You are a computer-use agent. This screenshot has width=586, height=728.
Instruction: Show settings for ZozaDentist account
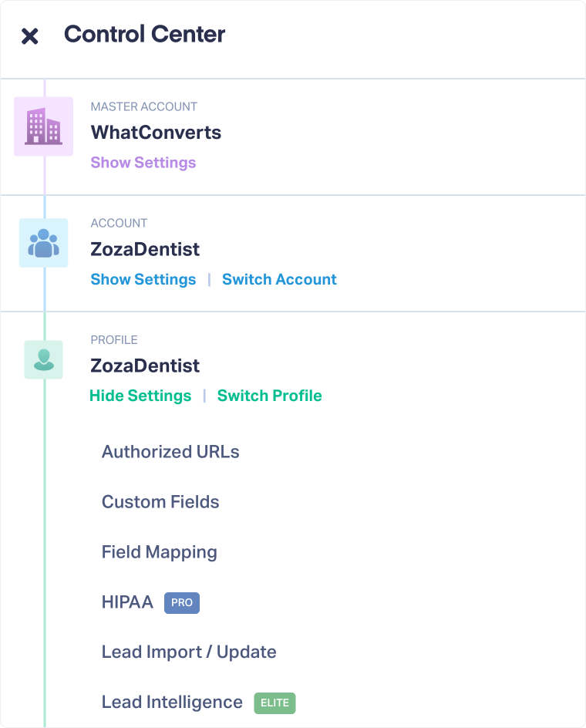(143, 279)
